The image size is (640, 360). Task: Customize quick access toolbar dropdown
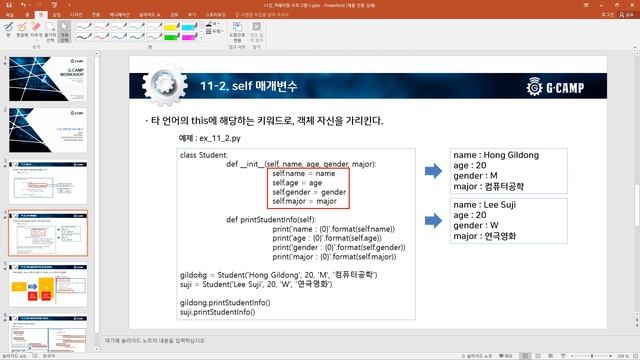[69, 5]
